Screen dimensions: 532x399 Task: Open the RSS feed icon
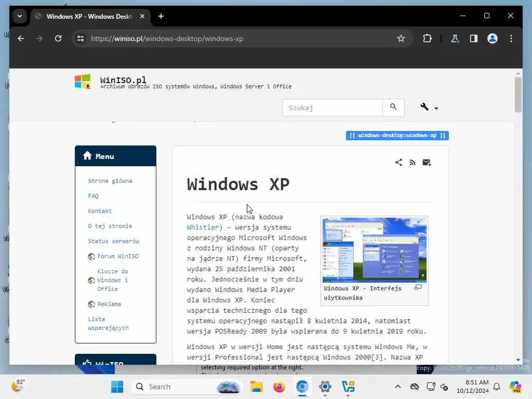[412, 163]
